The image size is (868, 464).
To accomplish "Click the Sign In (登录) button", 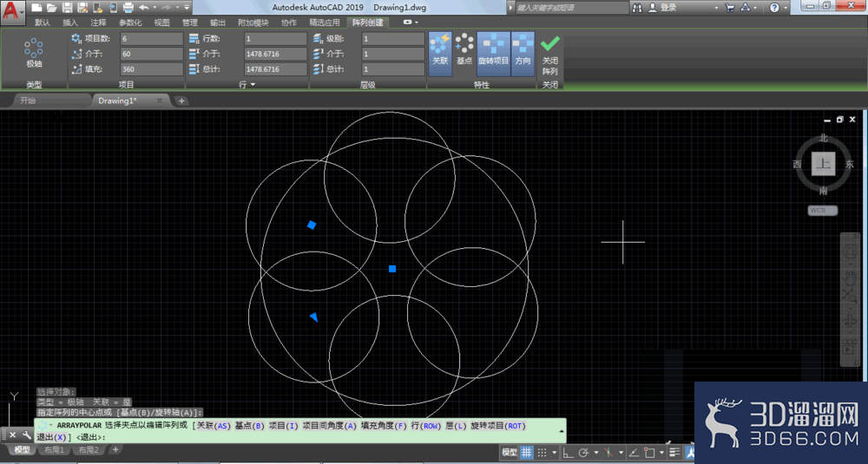I will coord(663,8).
